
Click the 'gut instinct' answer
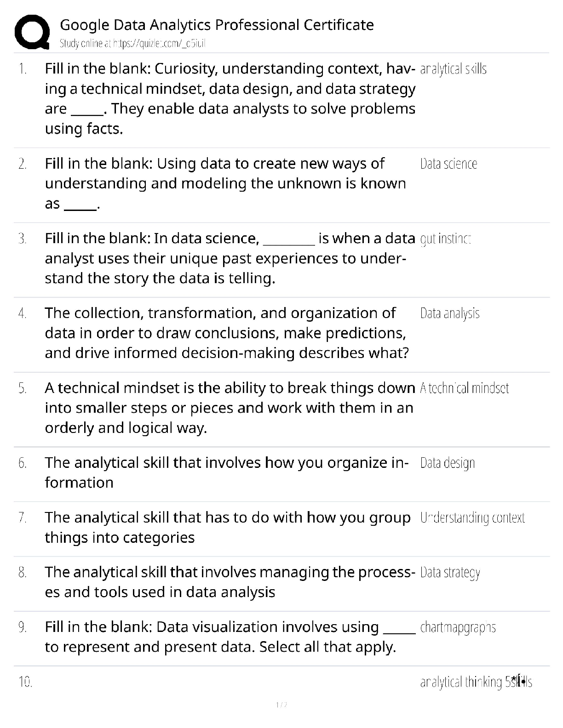445,239
